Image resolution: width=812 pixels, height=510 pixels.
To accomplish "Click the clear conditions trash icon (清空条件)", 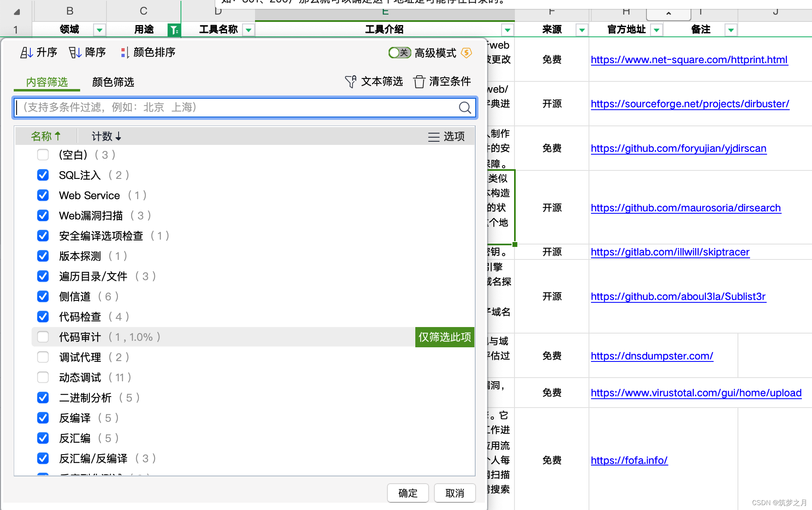I will pyautogui.click(x=419, y=81).
